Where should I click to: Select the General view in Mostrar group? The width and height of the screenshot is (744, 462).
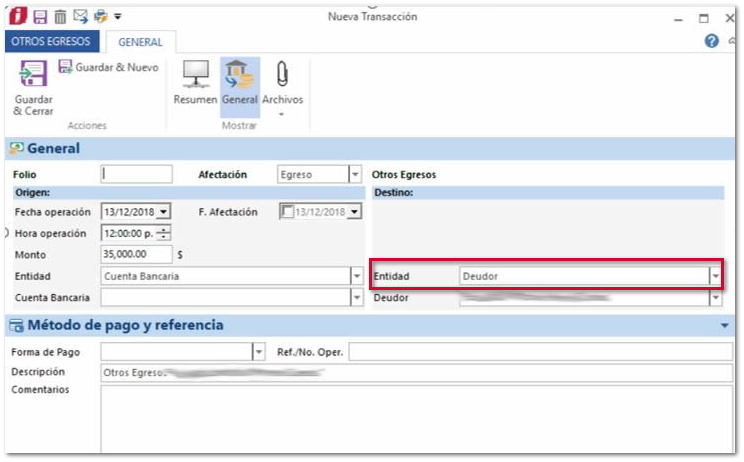239,84
